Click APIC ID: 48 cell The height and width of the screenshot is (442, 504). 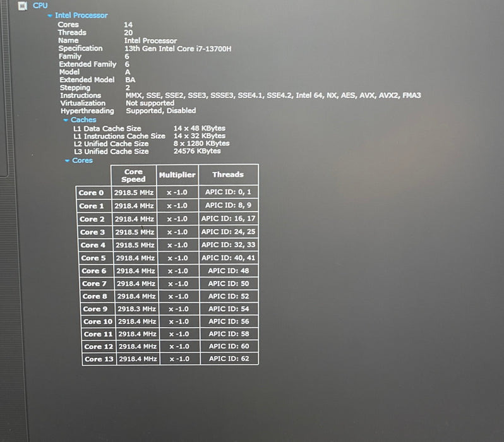(229, 271)
